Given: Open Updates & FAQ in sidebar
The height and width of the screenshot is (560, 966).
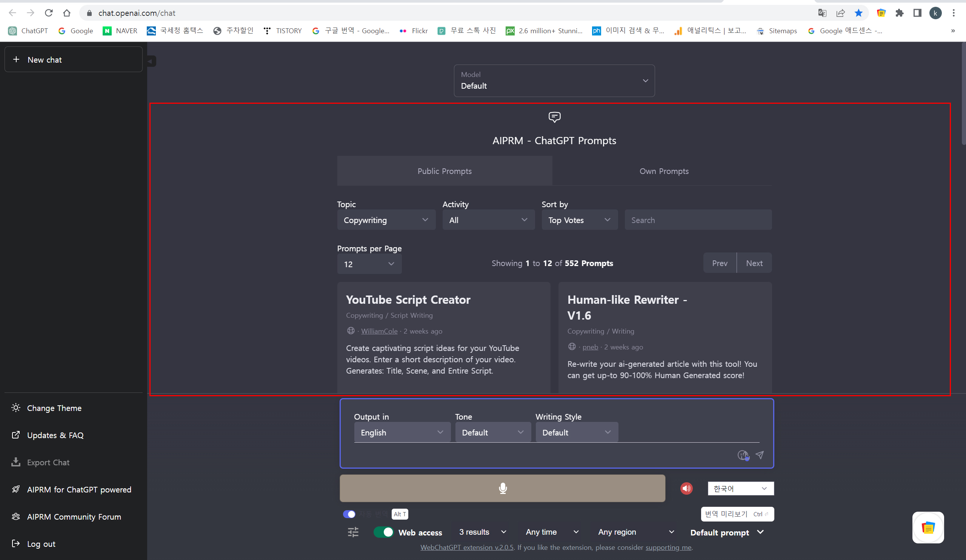Looking at the screenshot, I should [74, 435].
